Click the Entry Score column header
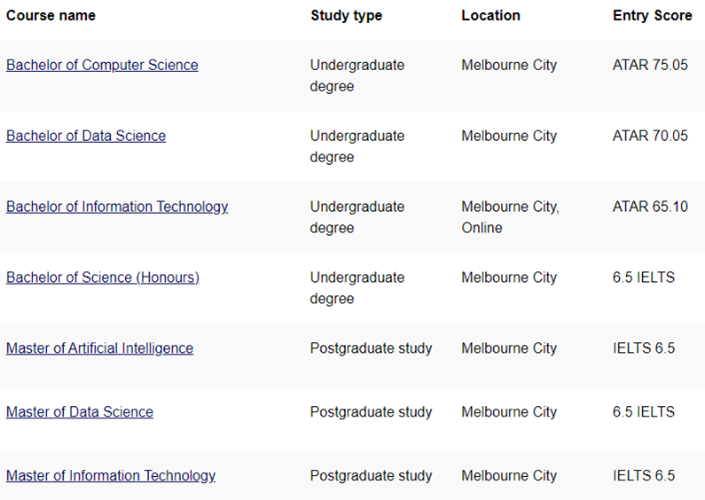 652,16
